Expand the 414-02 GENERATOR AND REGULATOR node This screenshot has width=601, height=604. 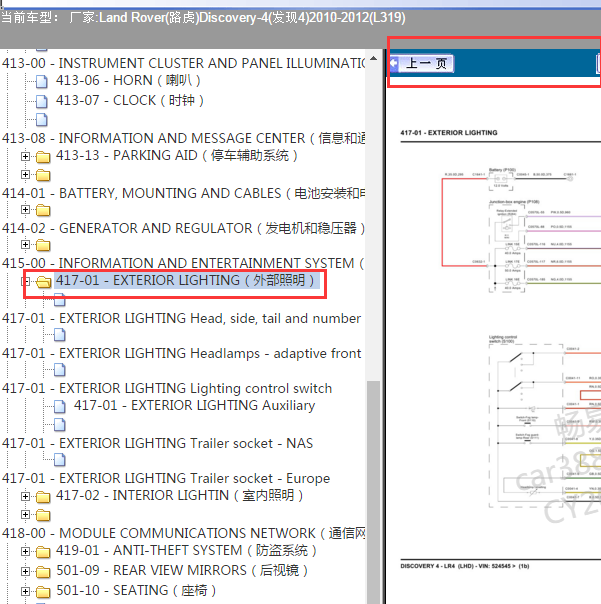click(25, 210)
